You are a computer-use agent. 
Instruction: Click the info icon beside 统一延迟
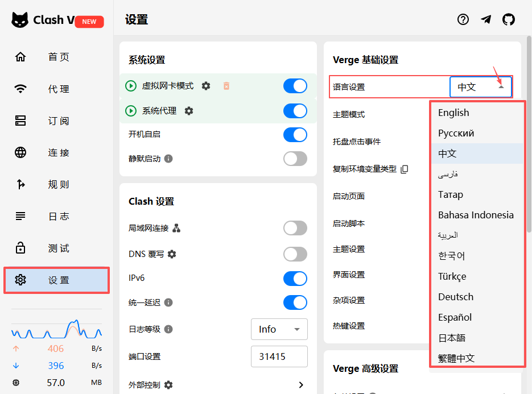[168, 302]
